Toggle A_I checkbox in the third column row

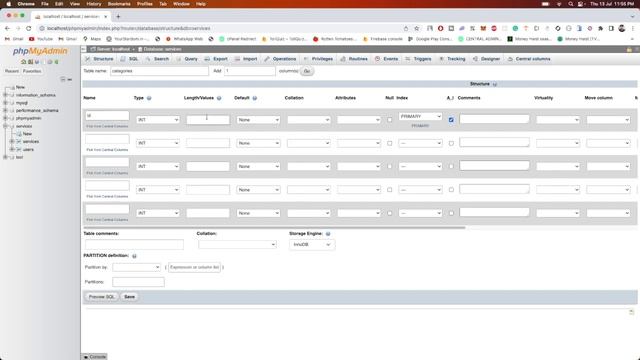click(x=451, y=167)
